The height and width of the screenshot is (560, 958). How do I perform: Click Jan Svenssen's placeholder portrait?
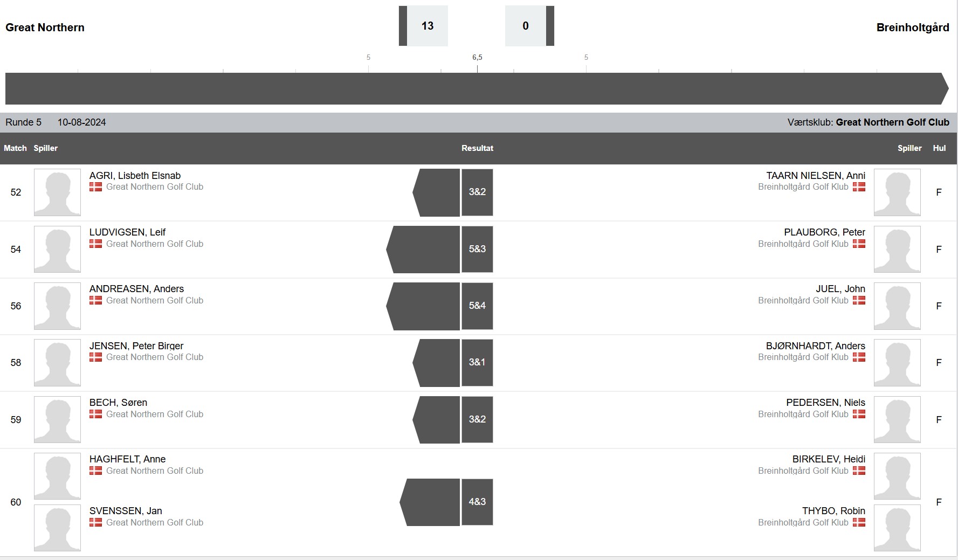57,528
